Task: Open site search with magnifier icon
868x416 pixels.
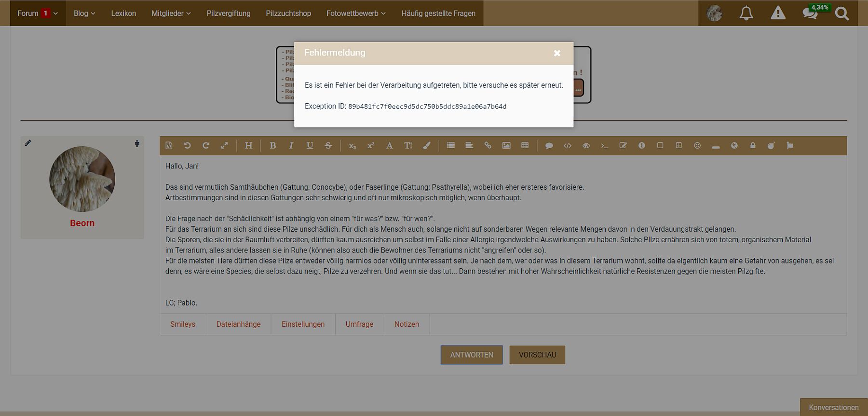Action: tap(841, 14)
